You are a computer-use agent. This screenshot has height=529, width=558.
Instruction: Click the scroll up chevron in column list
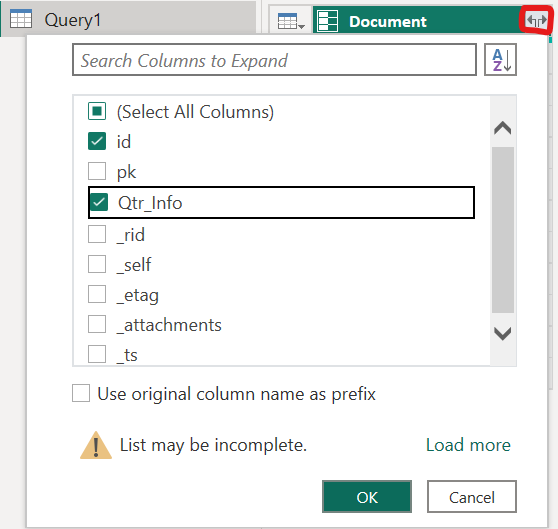tap(502, 128)
